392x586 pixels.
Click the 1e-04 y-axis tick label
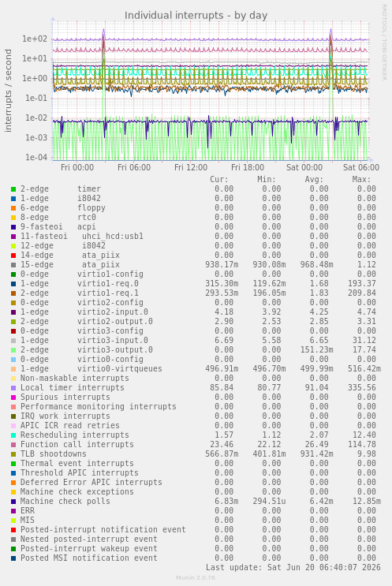click(x=36, y=157)
